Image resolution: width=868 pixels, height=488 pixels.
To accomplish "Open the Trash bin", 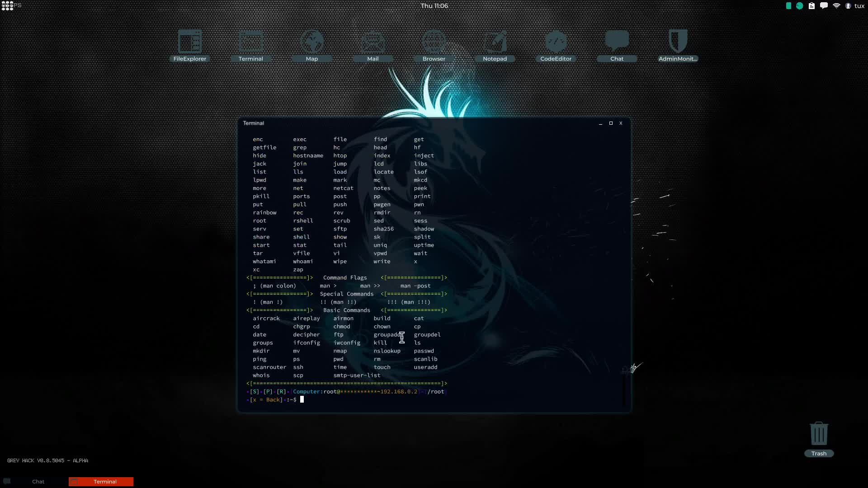I will (819, 434).
